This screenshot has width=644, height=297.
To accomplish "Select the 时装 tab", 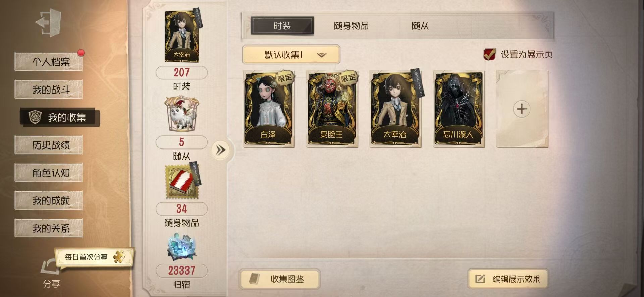I will point(282,26).
